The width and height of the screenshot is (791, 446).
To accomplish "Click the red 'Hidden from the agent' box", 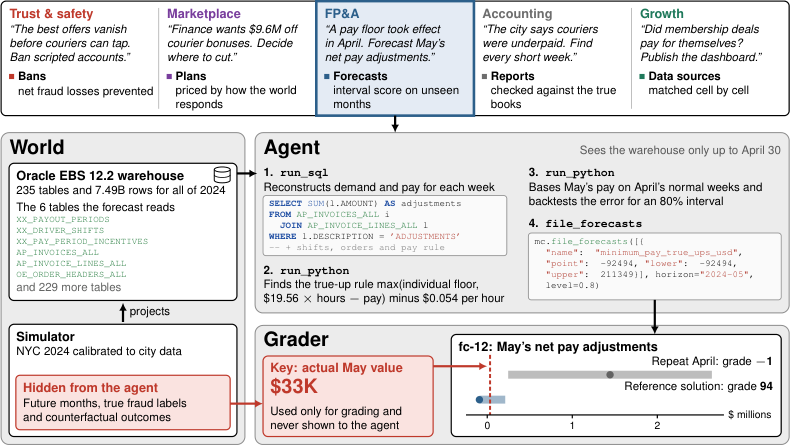I will tap(123, 402).
